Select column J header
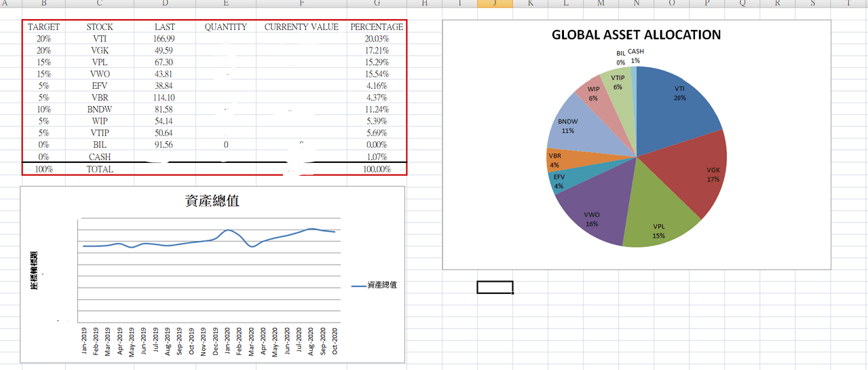This screenshot has height=370, width=868. [495, 3]
